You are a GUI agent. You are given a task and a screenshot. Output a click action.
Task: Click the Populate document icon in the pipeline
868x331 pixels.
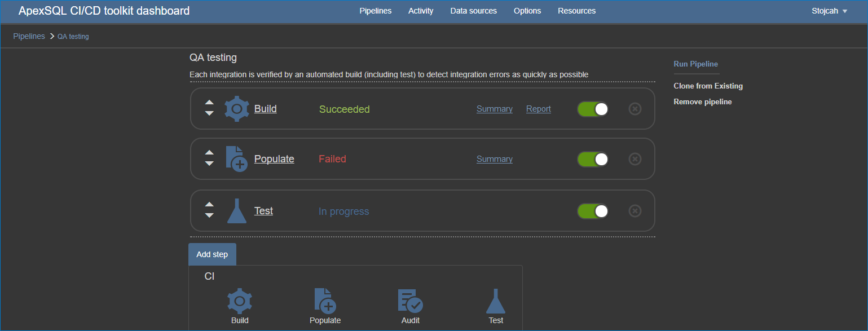point(236,158)
